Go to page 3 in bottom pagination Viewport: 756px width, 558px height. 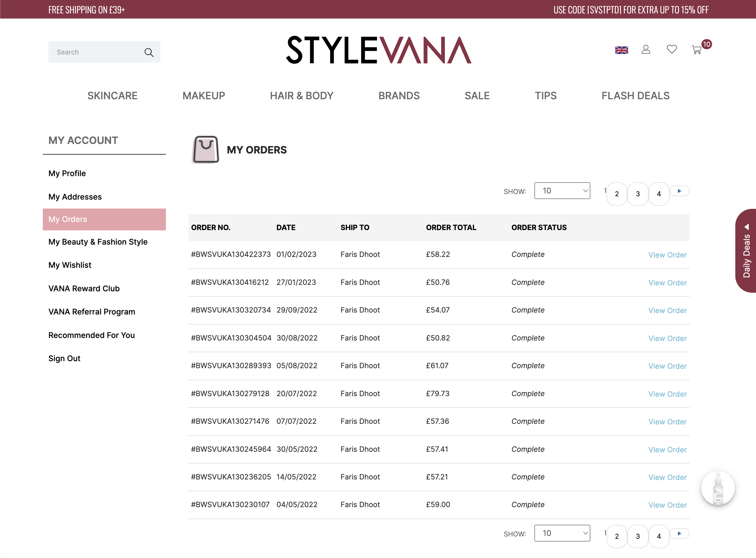click(638, 536)
